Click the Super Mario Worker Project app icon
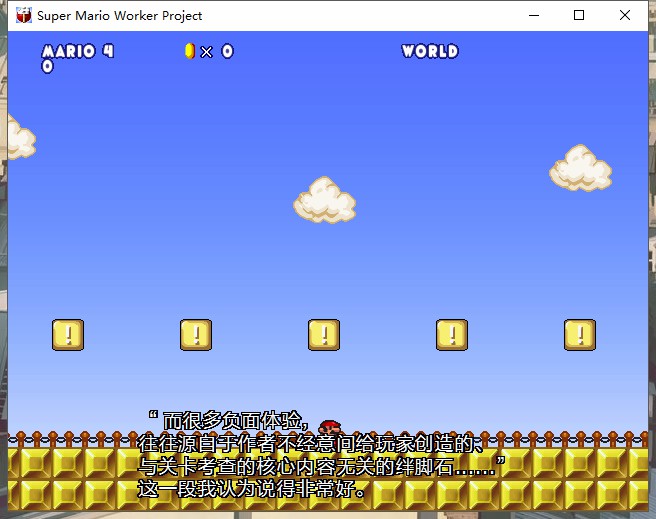This screenshot has width=656, height=519. [x=24, y=15]
